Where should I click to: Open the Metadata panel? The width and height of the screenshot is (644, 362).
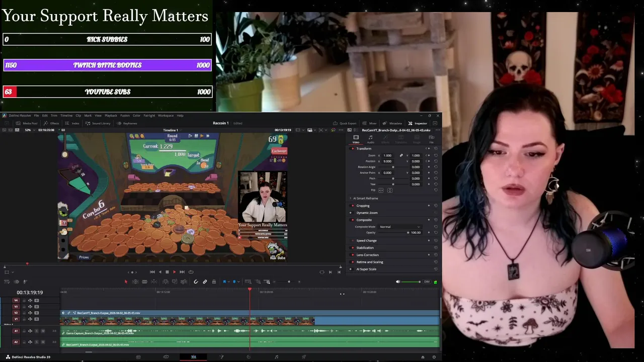tap(393, 123)
